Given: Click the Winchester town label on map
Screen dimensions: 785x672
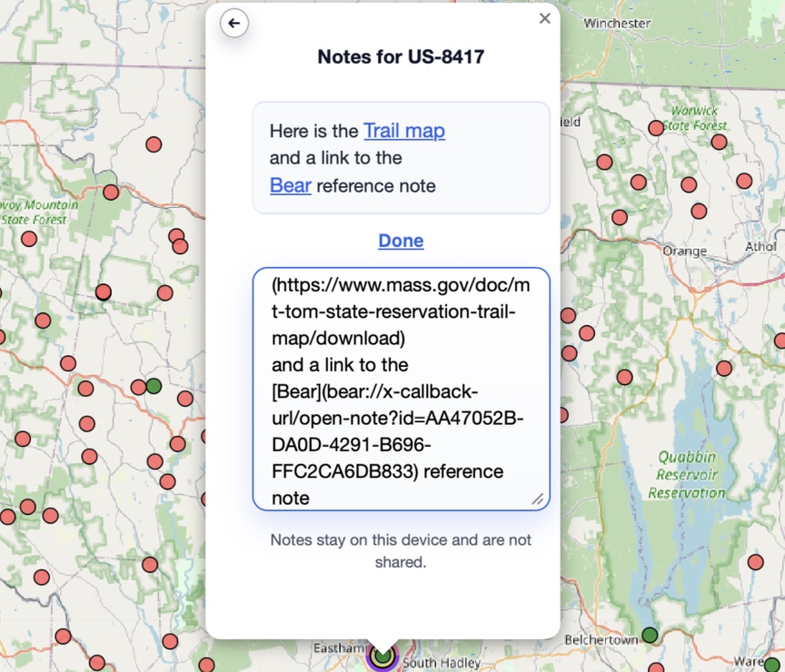Looking at the screenshot, I should click(617, 23).
